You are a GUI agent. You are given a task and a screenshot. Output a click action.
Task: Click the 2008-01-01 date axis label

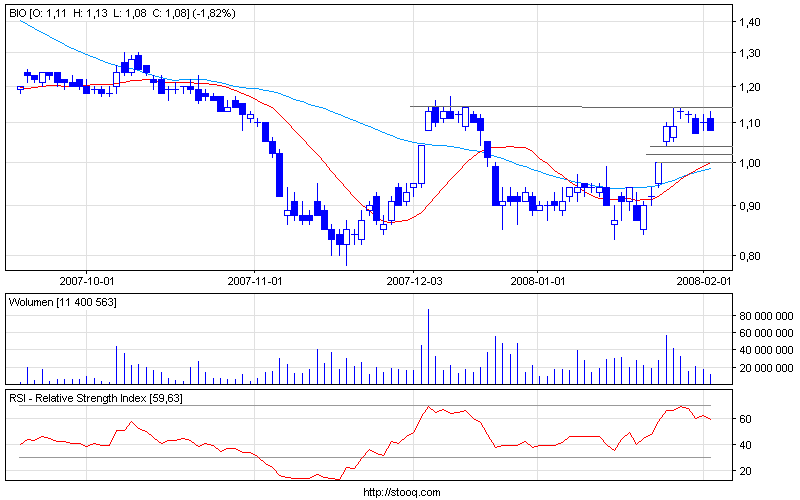pos(538,281)
